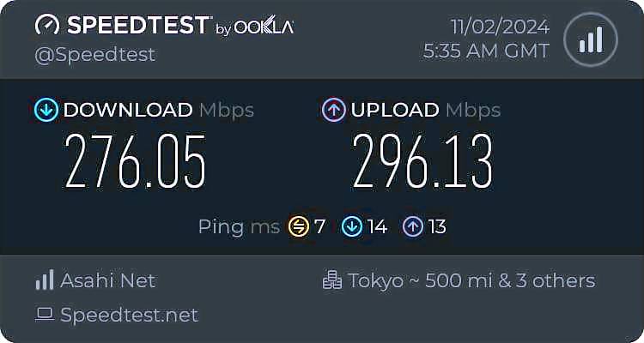Screen dimensions: 644x343
Task: Click the Ping ms label
Action: (x=239, y=226)
